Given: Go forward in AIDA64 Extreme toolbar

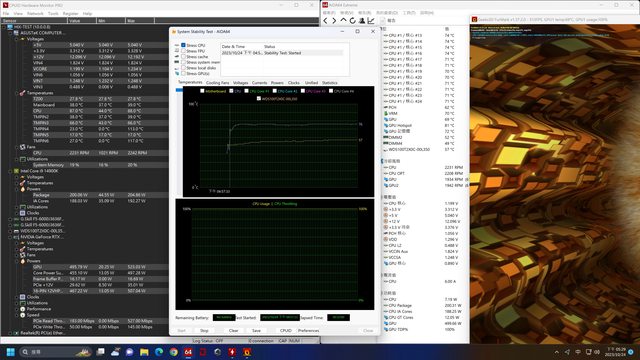Looking at the screenshot, I should click(x=334, y=20).
